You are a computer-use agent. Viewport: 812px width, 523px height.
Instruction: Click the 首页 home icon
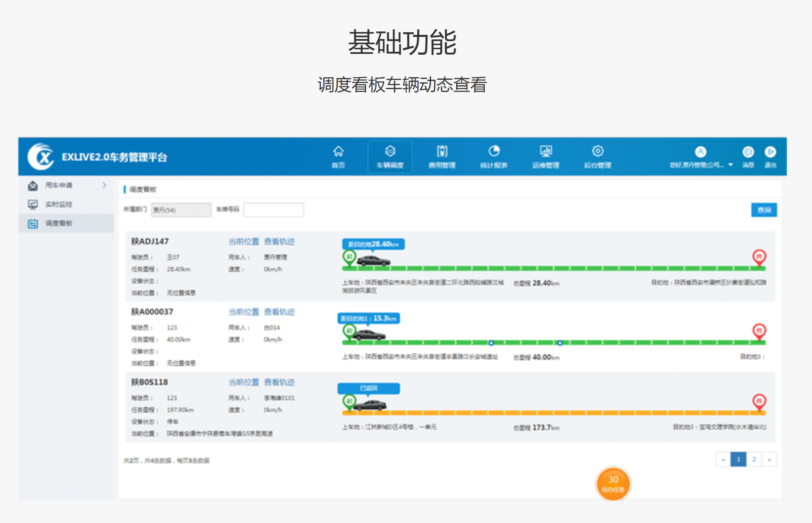338,152
